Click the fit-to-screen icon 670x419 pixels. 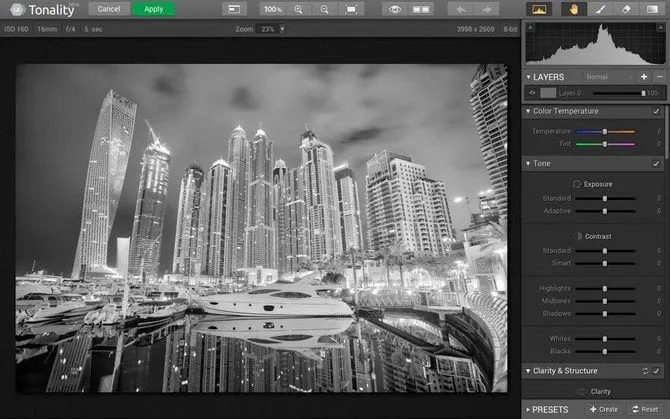[x=351, y=9]
